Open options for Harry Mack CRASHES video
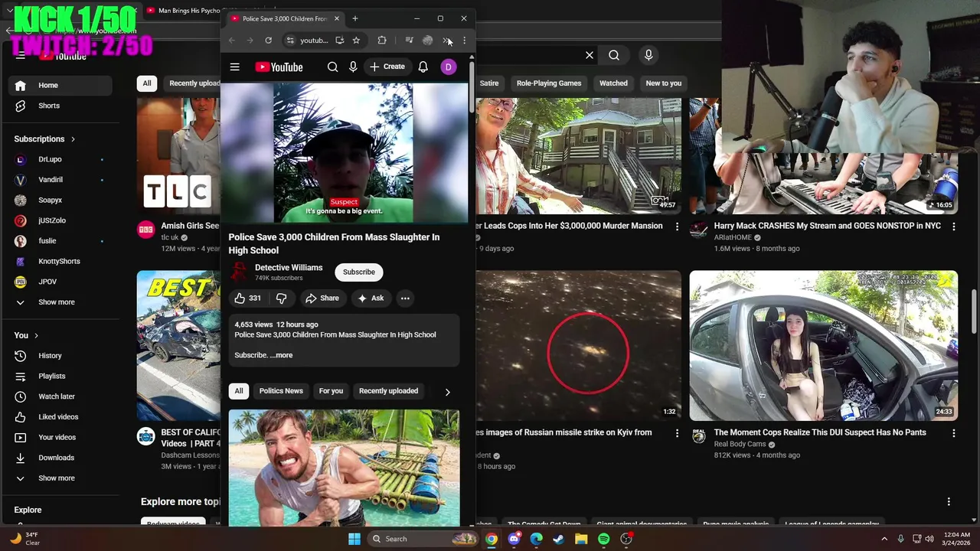This screenshot has width=980, height=551. coord(954,227)
